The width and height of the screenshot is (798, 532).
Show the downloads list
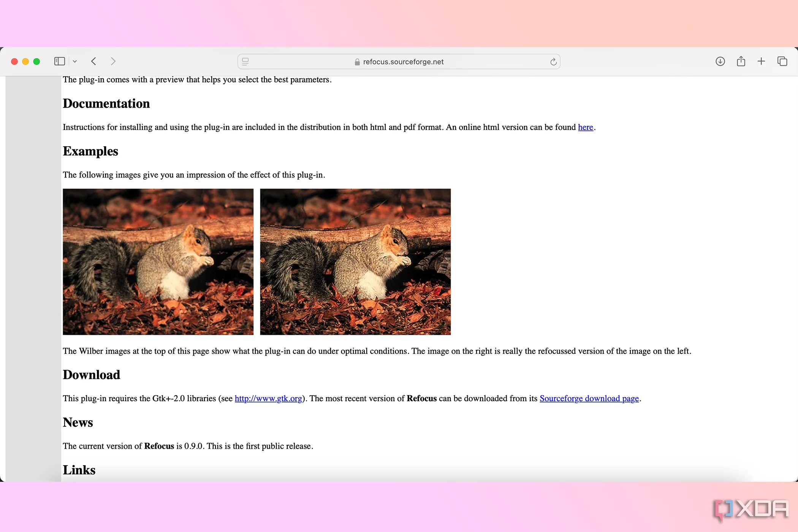(720, 61)
